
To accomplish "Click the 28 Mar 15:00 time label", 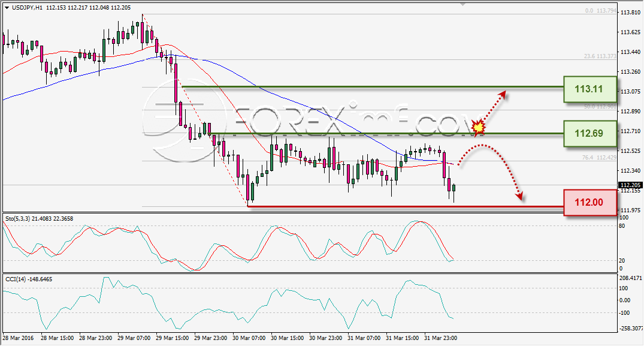I will (57, 338).
